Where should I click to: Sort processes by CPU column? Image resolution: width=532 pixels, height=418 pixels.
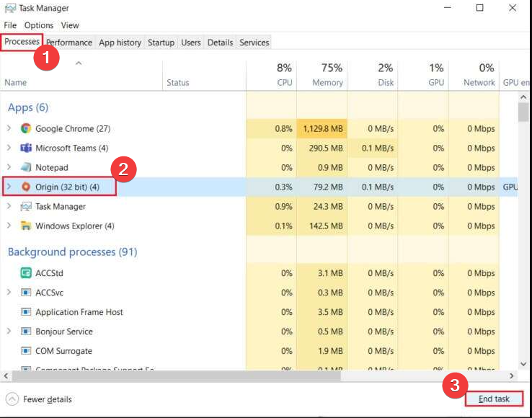coord(272,76)
